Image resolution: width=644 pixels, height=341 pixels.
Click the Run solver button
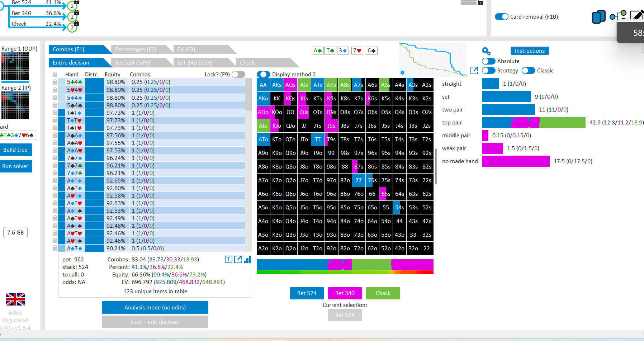(15, 166)
